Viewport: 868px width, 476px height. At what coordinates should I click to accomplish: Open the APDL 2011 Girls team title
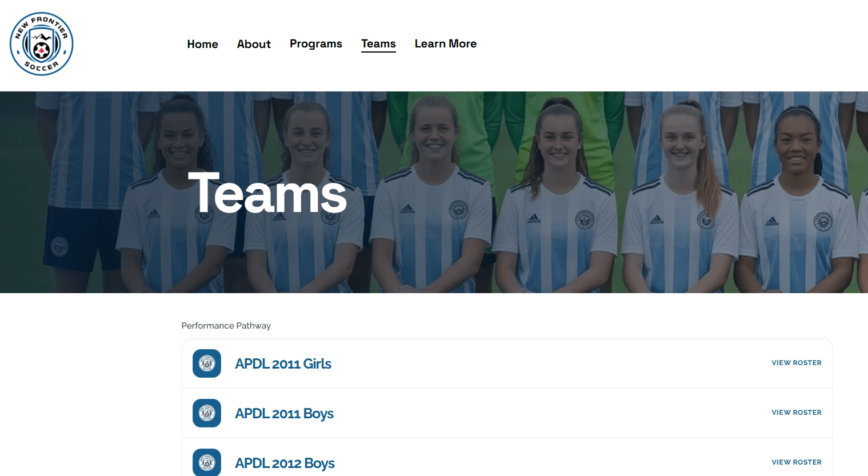283,363
